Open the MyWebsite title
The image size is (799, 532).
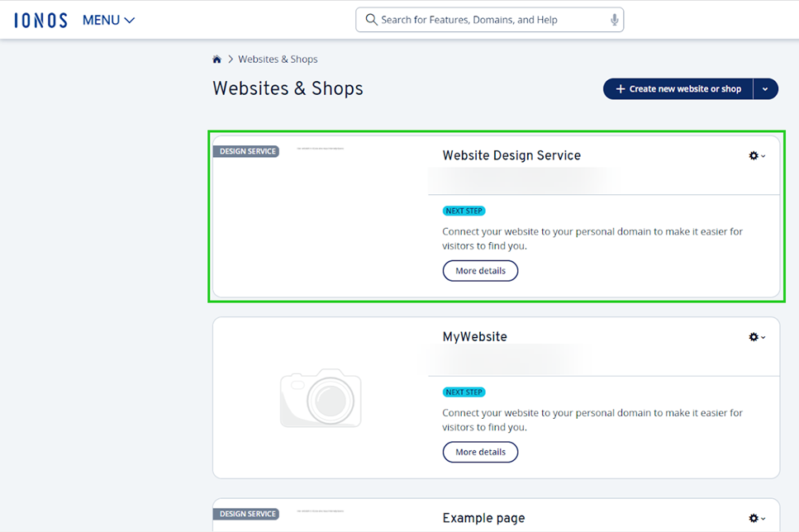tap(474, 337)
